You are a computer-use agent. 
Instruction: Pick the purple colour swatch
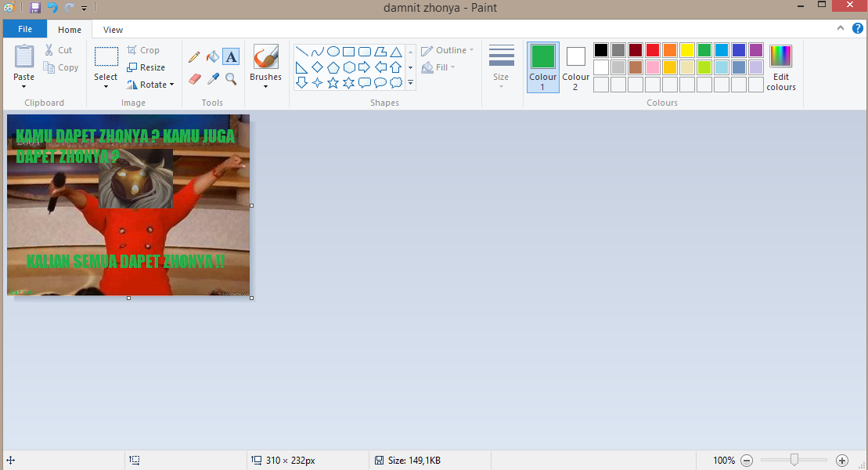point(756,50)
